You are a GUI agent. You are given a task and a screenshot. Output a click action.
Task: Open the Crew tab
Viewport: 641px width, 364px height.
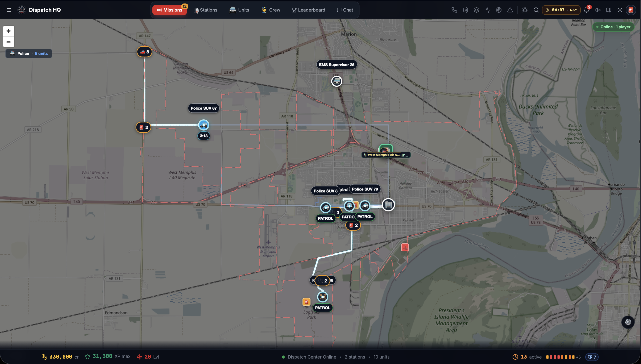pos(271,10)
